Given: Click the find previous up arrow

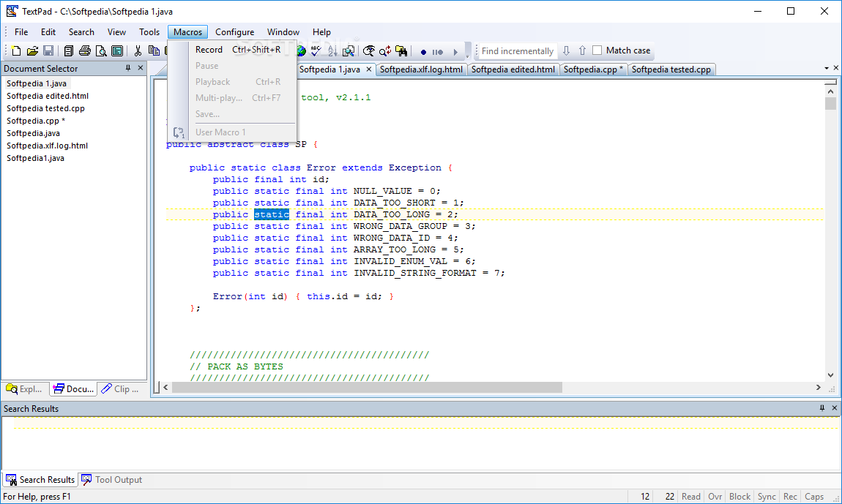Looking at the screenshot, I should (x=582, y=50).
